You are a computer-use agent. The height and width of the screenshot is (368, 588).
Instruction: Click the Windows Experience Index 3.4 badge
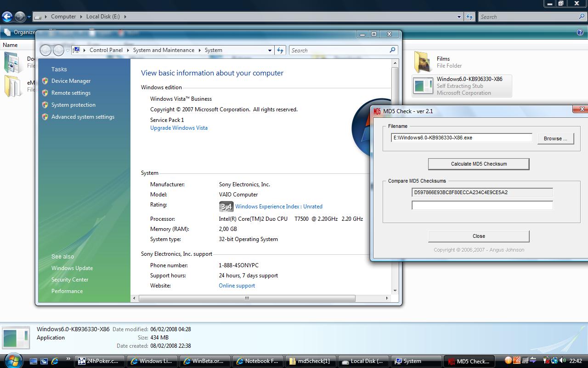tap(226, 207)
